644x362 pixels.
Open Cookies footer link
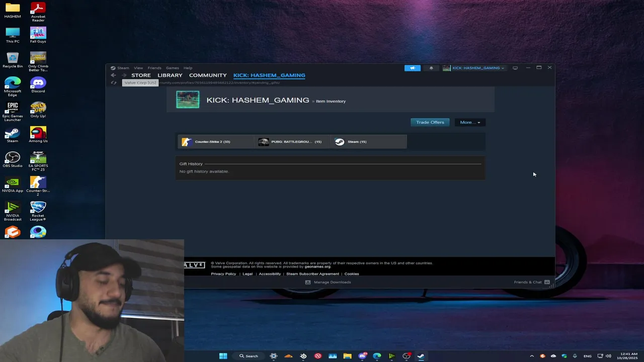pyautogui.click(x=352, y=274)
